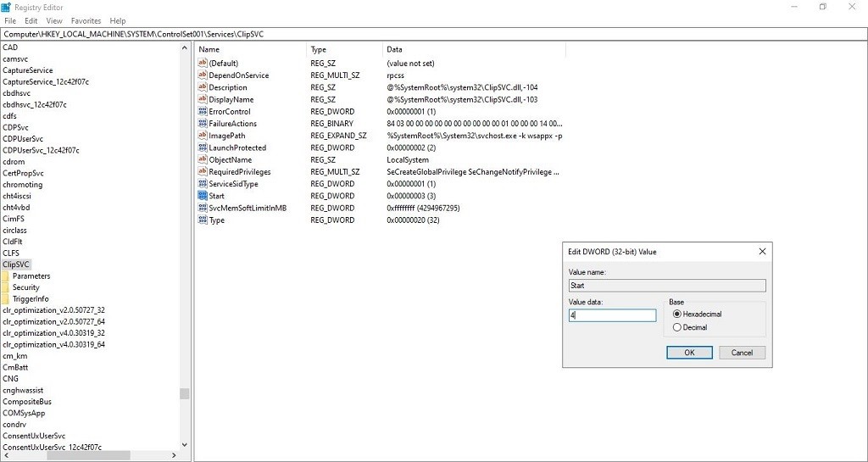Image resolution: width=868 pixels, height=462 pixels.
Task: Click the FailureActions binary value icon
Action: (x=202, y=124)
